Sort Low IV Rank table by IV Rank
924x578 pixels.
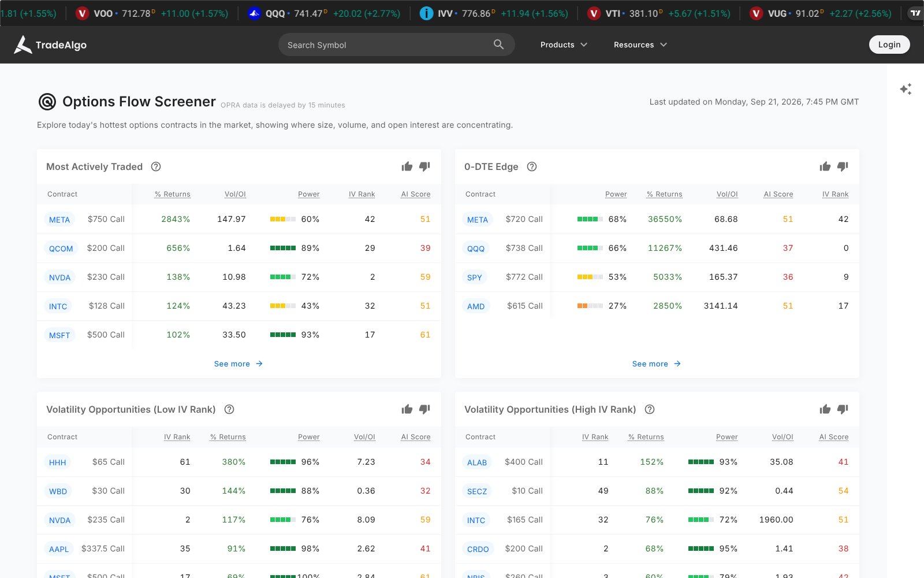click(x=177, y=437)
